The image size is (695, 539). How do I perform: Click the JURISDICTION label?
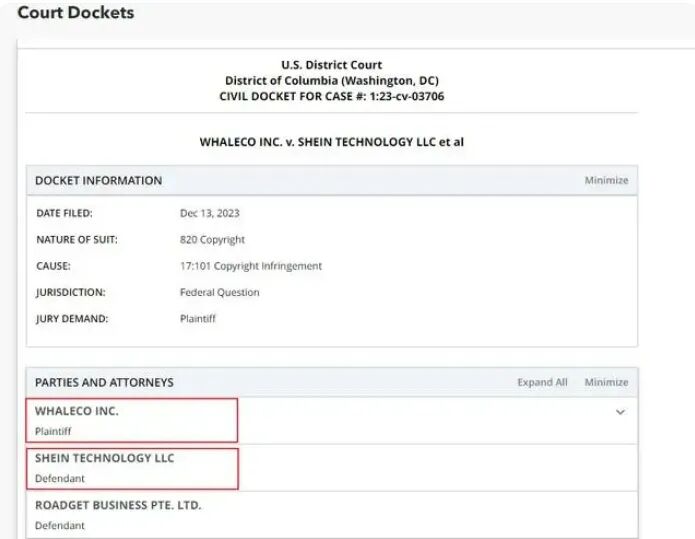71,292
